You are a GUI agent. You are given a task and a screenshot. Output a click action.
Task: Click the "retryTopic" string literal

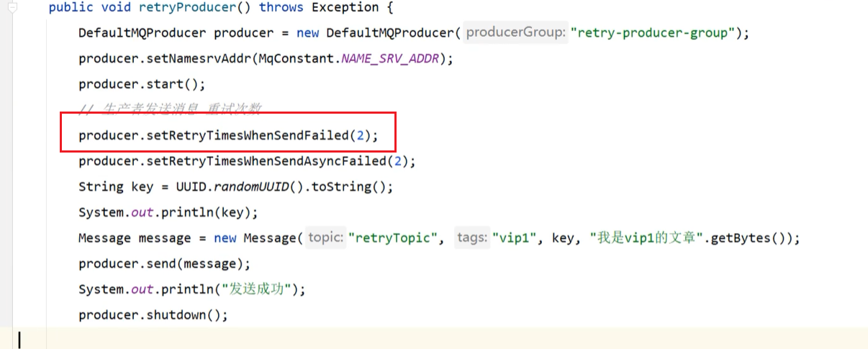(x=392, y=238)
